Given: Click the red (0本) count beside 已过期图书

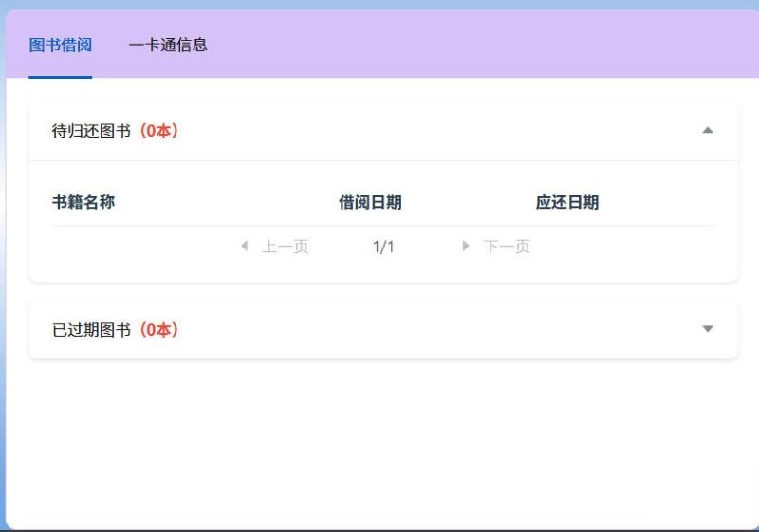Looking at the screenshot, I should (x=157, y=330).
